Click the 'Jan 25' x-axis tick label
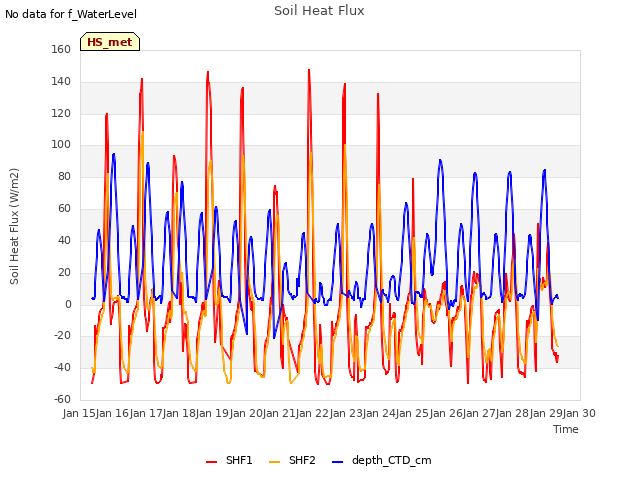 click(413, 413)
